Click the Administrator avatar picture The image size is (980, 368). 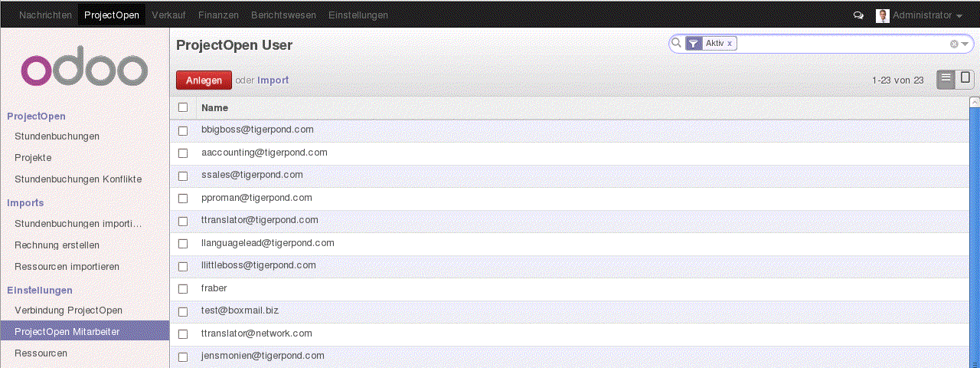tap(883, 15)
